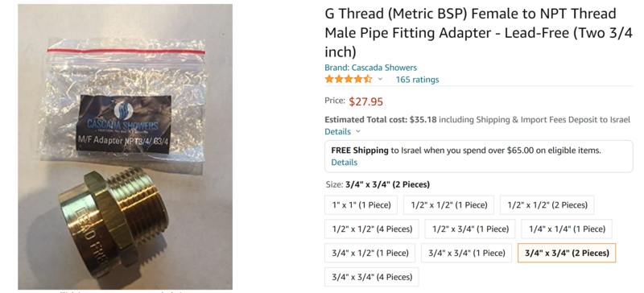
Task: Click the chevron next to cost Details
Action: pos(358,131)
